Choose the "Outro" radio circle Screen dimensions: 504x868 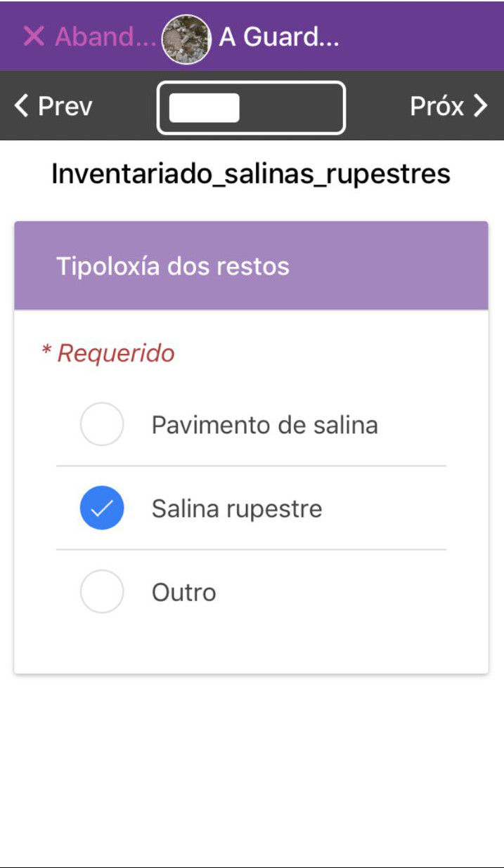(x=102, y=591)
